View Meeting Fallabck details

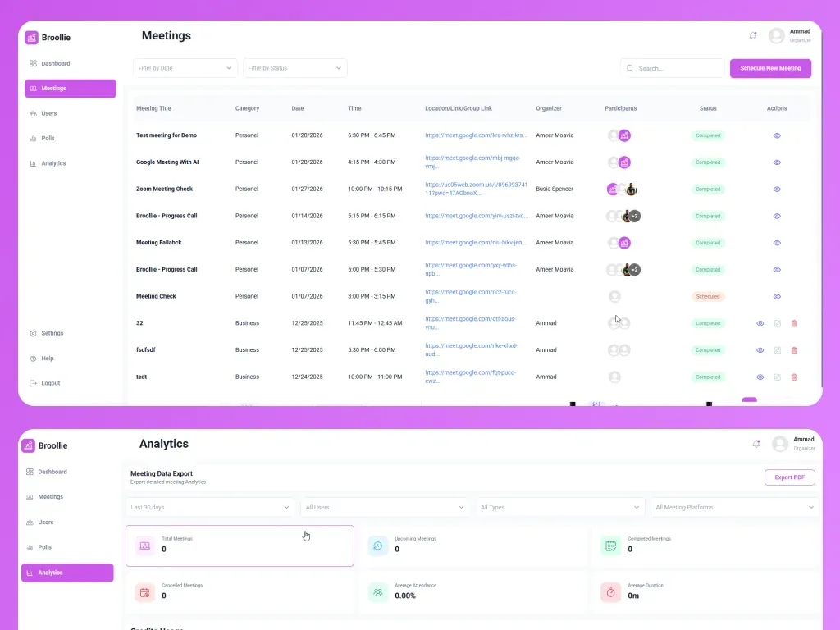click(x=777, y=243)
